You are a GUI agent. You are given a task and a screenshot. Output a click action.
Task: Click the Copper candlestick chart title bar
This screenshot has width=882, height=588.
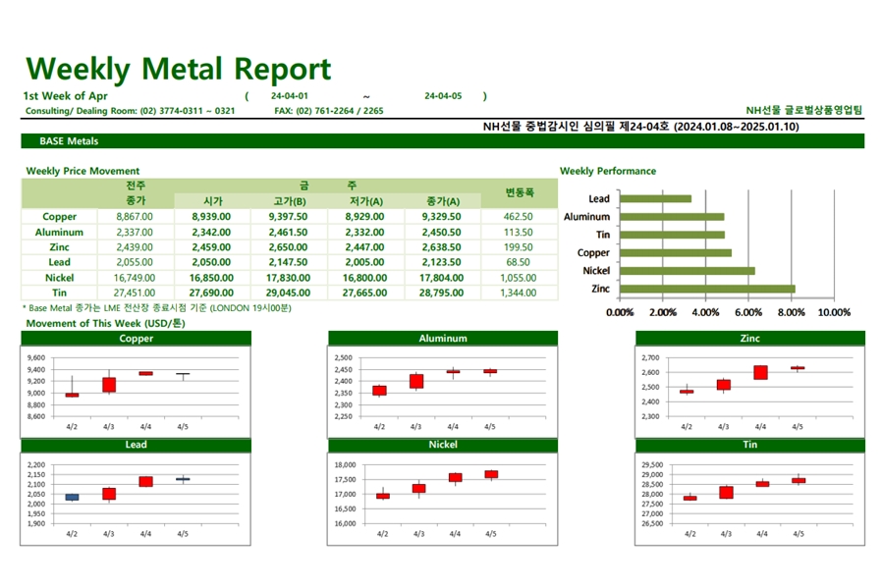(136, 339)
